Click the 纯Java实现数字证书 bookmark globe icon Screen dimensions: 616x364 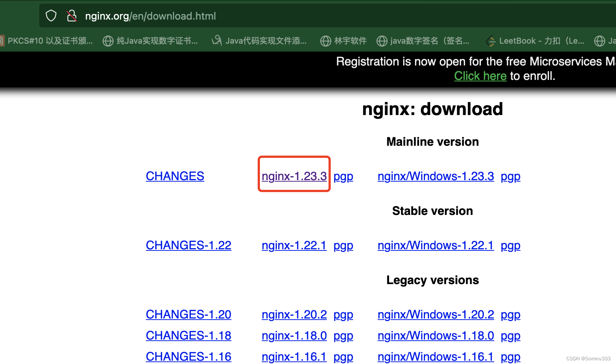[x=108, y=41]
